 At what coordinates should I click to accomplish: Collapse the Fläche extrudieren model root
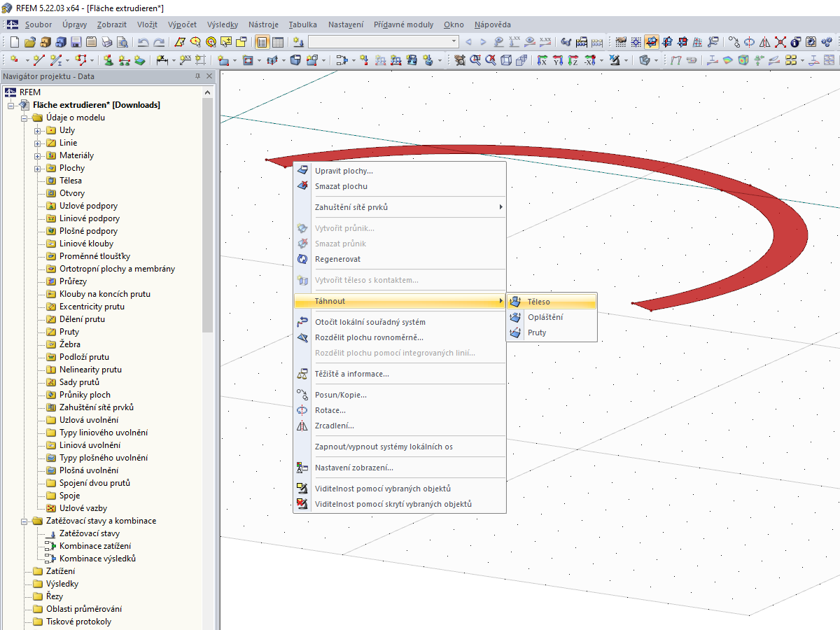(x=11, y=105)
